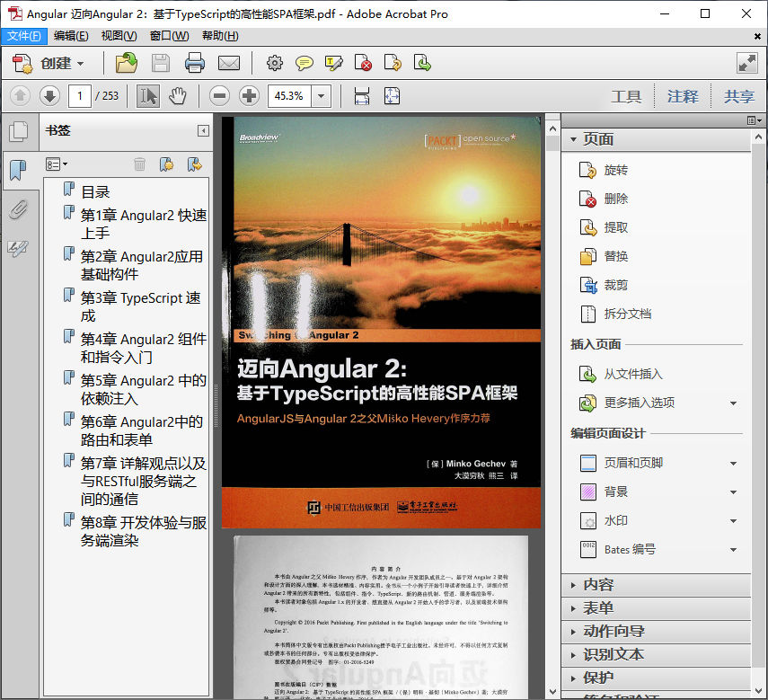Open the bookmark options dropdown
Image resolution: width=768 pixels, height=700 pixels.
point(57,164)
